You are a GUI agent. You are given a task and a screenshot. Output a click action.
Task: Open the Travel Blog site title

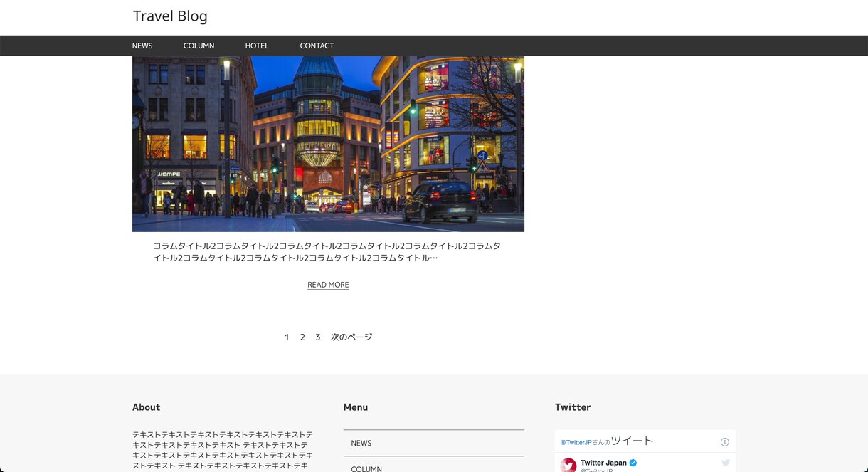pos(170,16)
